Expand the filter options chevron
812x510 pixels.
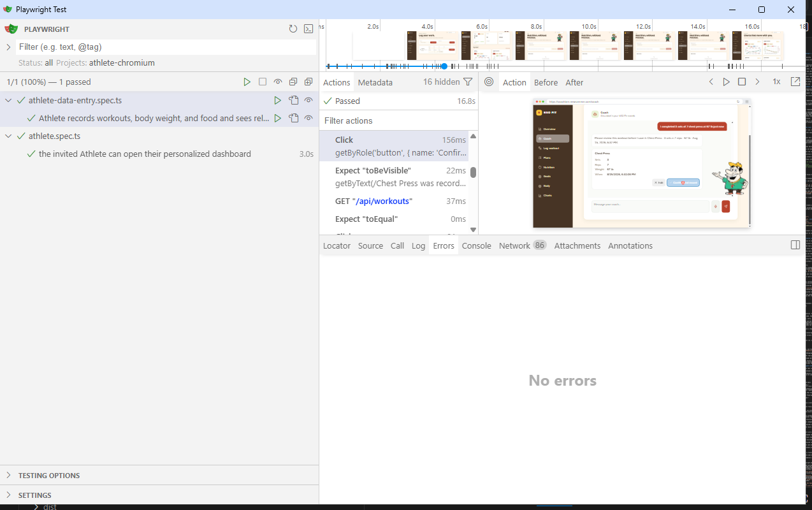point(8,47)
